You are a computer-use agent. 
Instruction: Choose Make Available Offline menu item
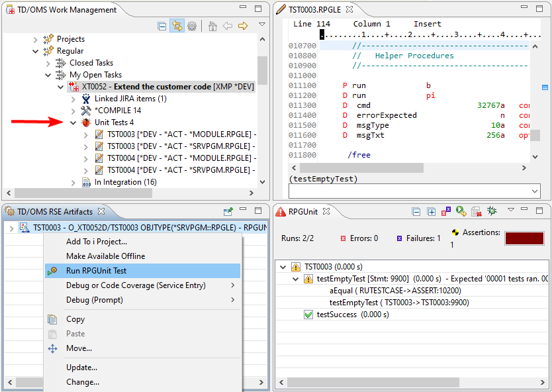click(142, 256)
